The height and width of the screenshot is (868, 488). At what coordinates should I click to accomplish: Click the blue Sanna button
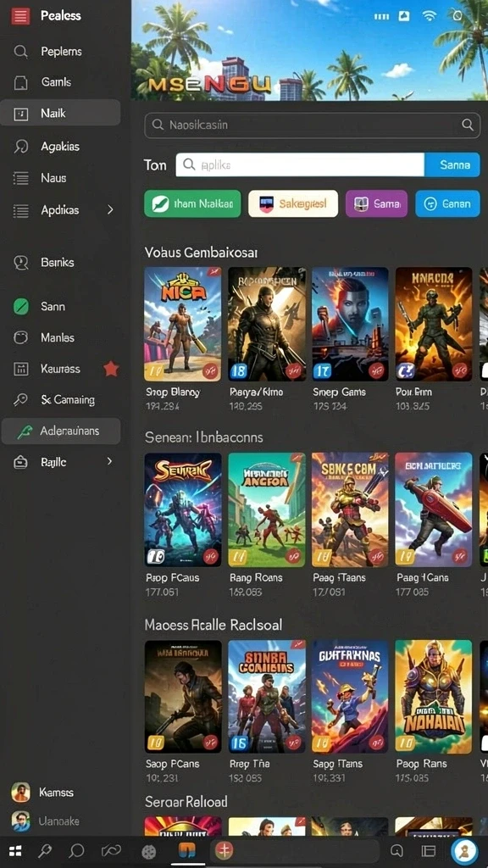[x=452, y=164]
